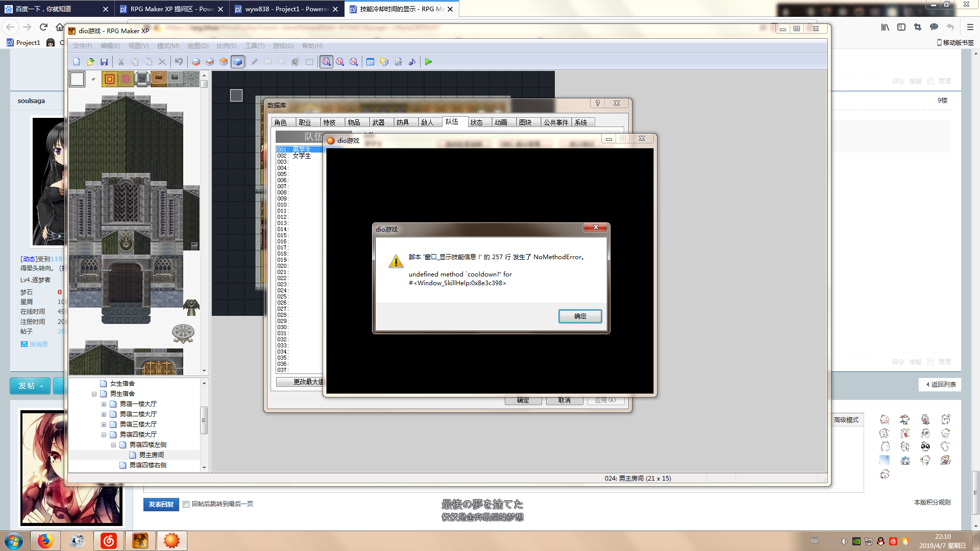Viewport: 980px width, 551px height.
Task: Open the Script Editor toolbar icon
Action: 398,62
